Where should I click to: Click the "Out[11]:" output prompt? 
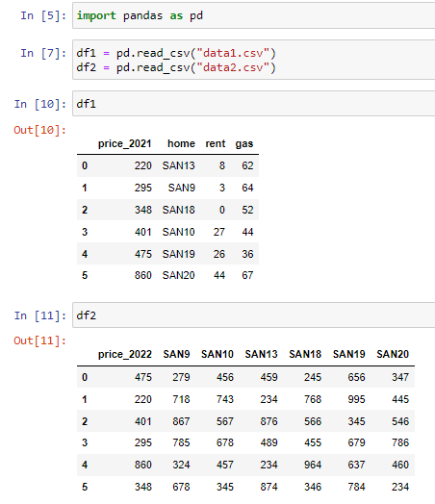click(x=39, y=340)
